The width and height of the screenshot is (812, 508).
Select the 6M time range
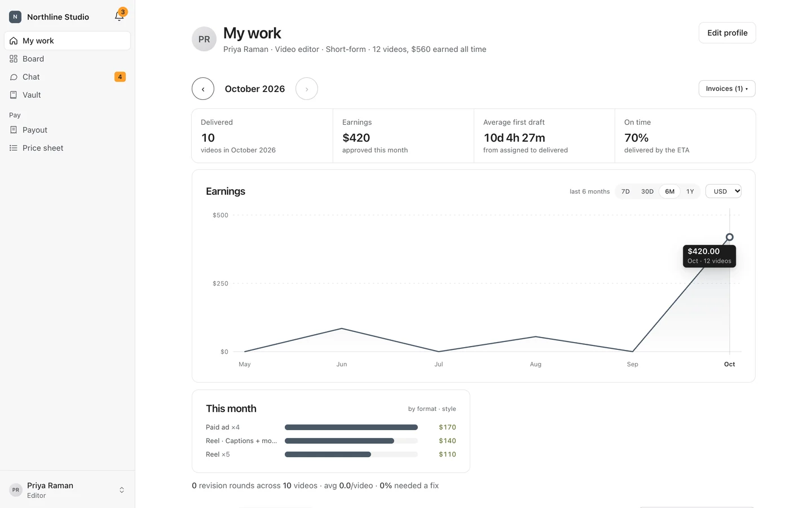[x=670, y=191]
